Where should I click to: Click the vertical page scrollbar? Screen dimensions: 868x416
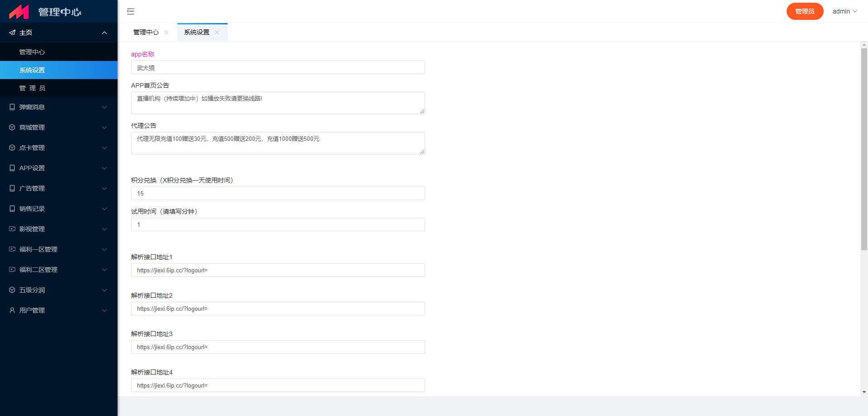pyautogui.click(x=864, y=149)
